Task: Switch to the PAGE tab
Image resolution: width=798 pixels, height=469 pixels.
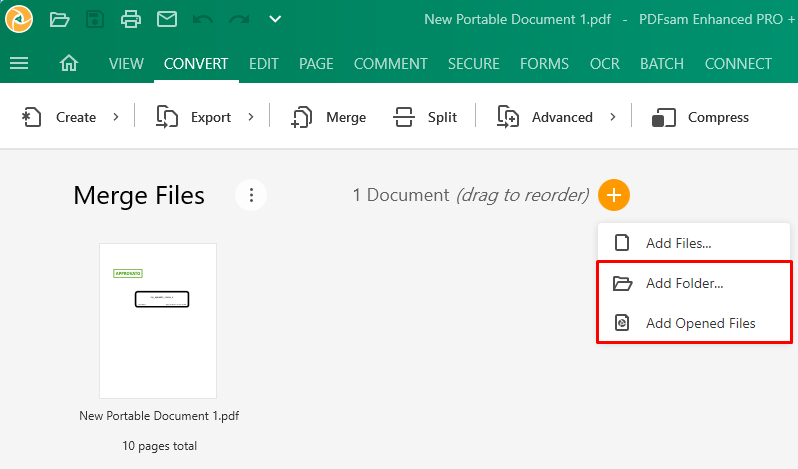Action: (316, 64)
